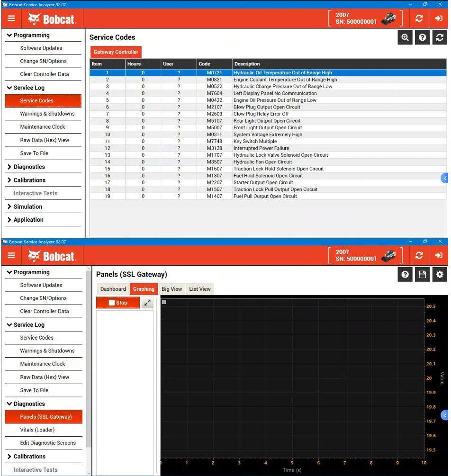The width and height of the screenshot is (451, 476).
Task: Click the help question mark on Panels page
Action: [x=405, y=275]
